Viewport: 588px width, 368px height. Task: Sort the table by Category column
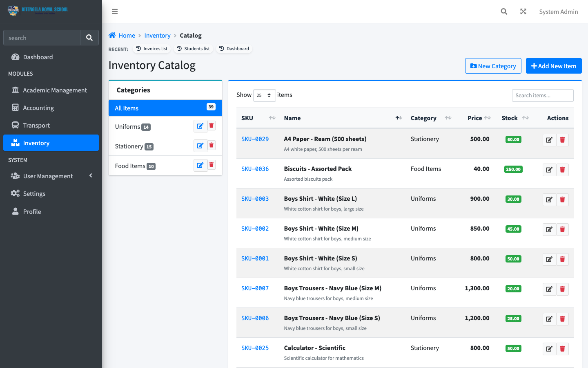(x=431, y=118)
